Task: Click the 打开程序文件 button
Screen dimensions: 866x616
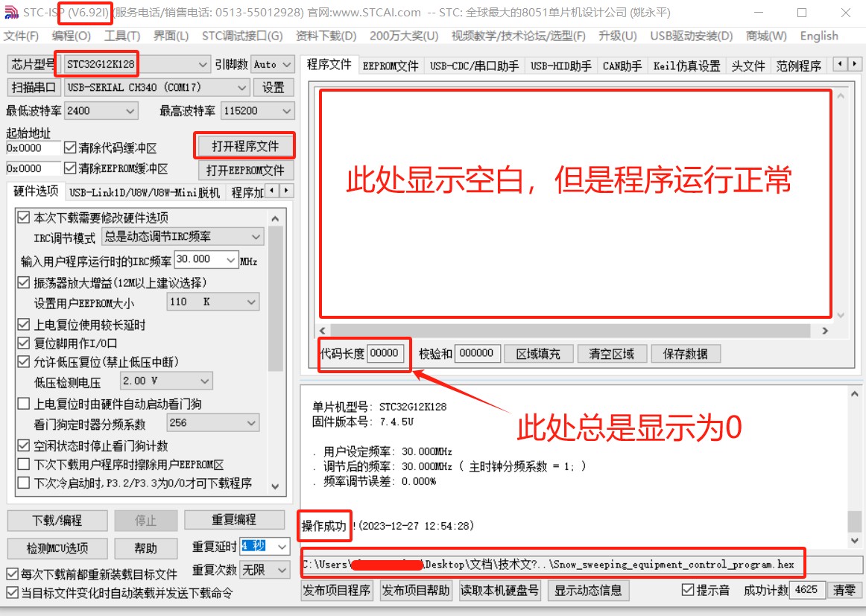Action: pyautogui.click(x=245, y=146)
